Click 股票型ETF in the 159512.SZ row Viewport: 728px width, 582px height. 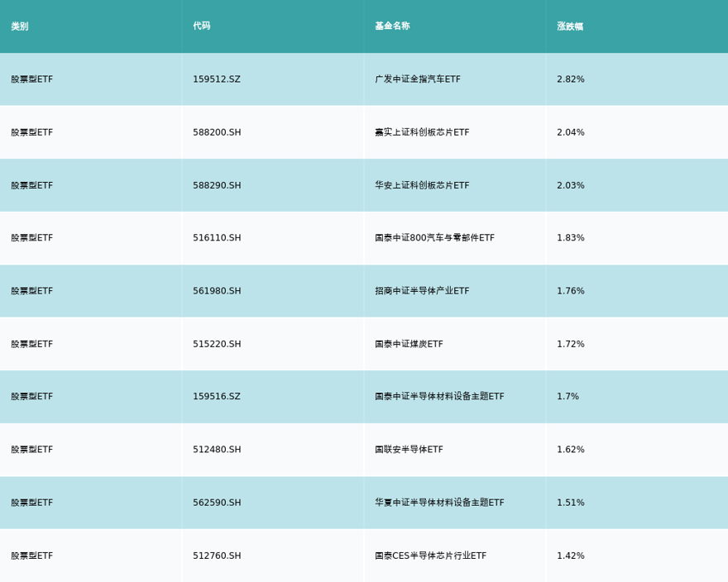[x=32, y=79]
